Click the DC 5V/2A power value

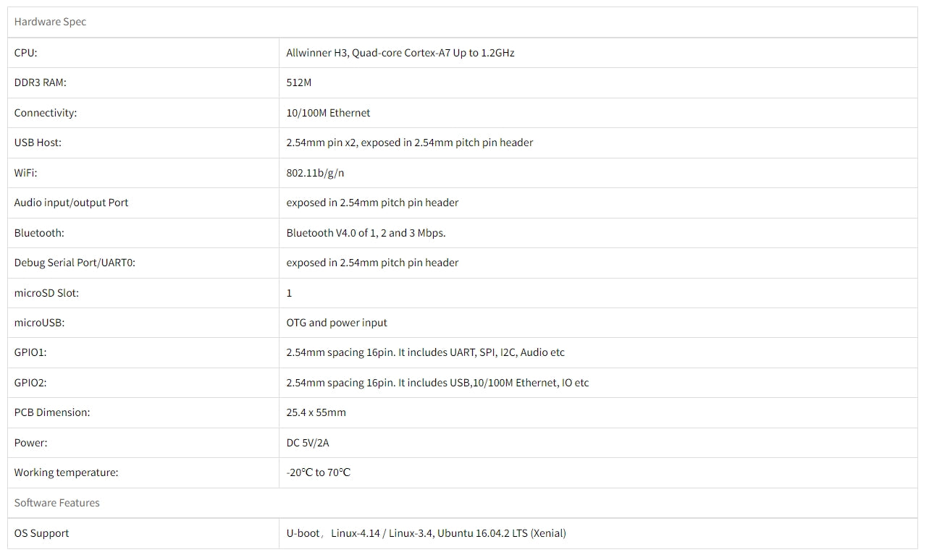pyautogui.click(x=307, y=443)
